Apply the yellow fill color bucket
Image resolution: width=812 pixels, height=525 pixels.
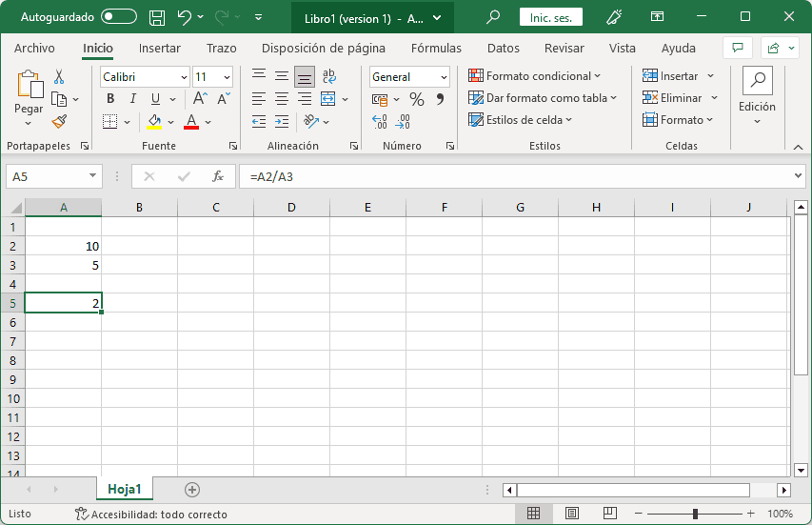(154, 122)
